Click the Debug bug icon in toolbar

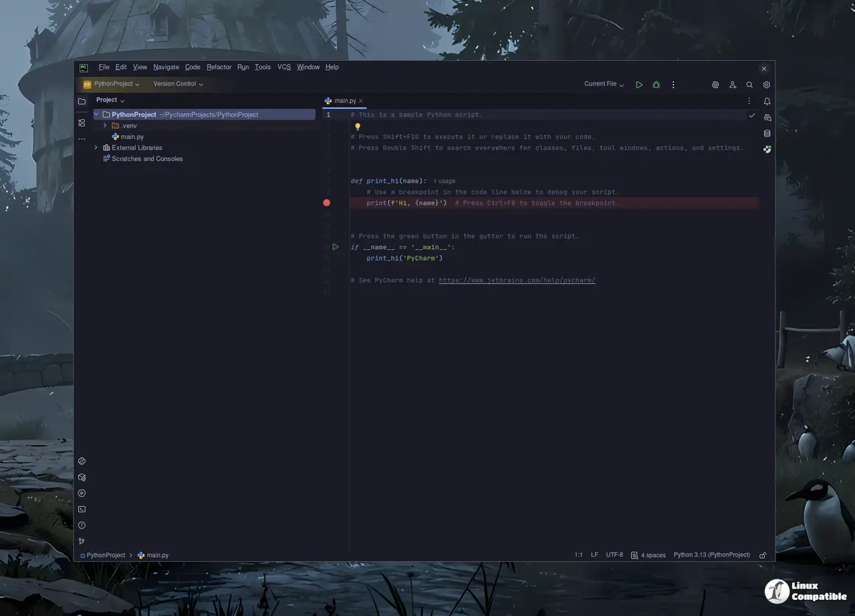tap(656, 85)
